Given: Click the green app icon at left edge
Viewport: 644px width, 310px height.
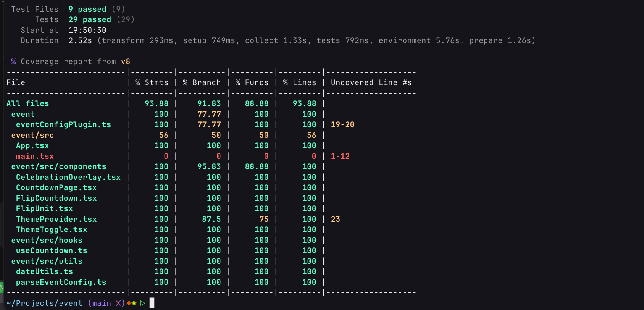Looking at the screenshot, I should tap(2, 288).
